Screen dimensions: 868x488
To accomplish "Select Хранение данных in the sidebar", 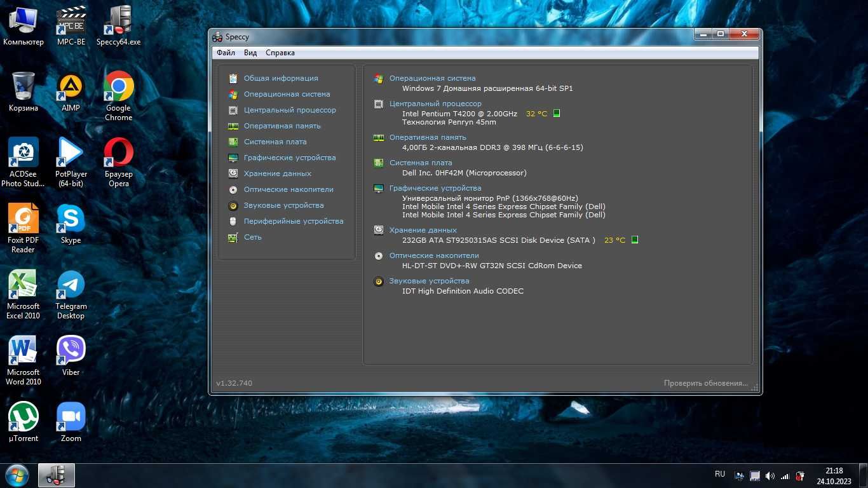I will click(x=278, y=173).
